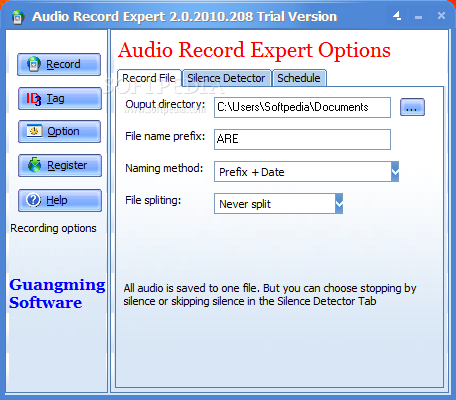Click the Option sidebar button
Screen dimensions: 456x400
[x=59, y=131]
